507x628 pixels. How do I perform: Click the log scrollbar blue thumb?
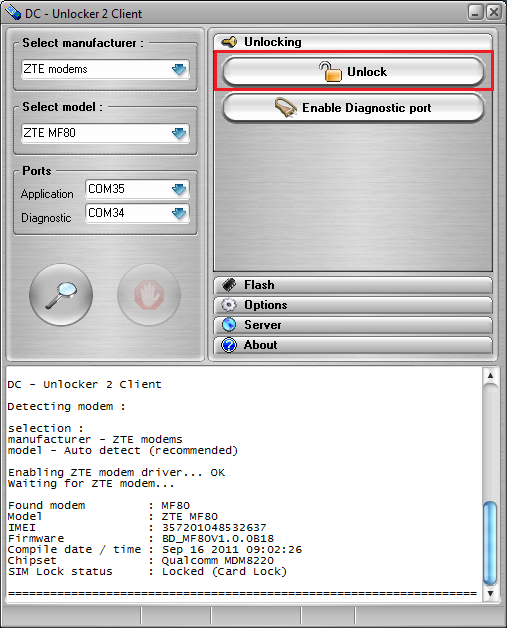490,542
